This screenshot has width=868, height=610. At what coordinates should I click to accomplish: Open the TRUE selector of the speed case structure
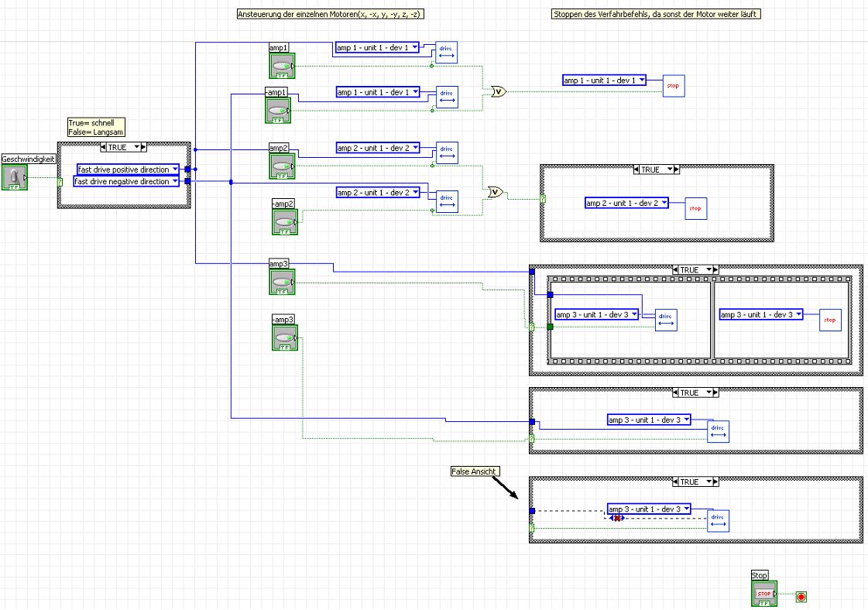tap(123, 147)
